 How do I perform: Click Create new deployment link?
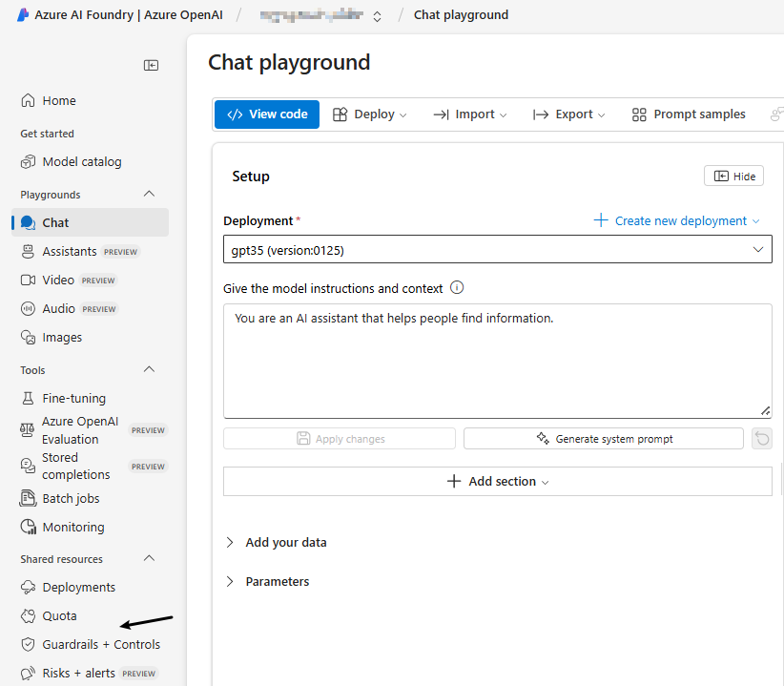(676, 220)
